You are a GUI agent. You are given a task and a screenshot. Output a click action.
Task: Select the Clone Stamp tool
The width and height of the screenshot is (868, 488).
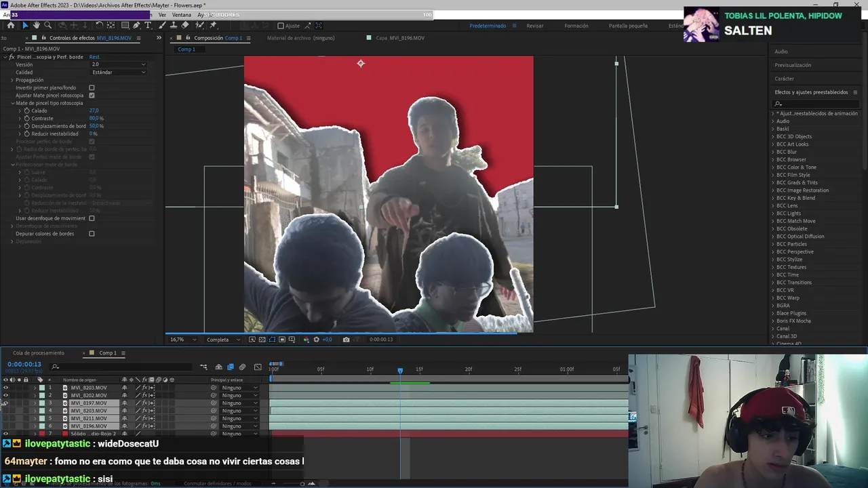click(x=174, y=25)
